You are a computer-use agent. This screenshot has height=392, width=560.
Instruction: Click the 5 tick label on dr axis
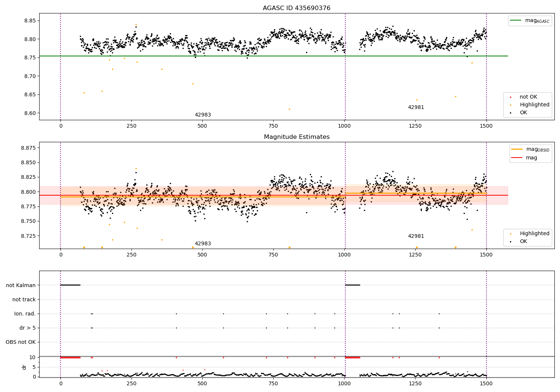tap(34, 367)
